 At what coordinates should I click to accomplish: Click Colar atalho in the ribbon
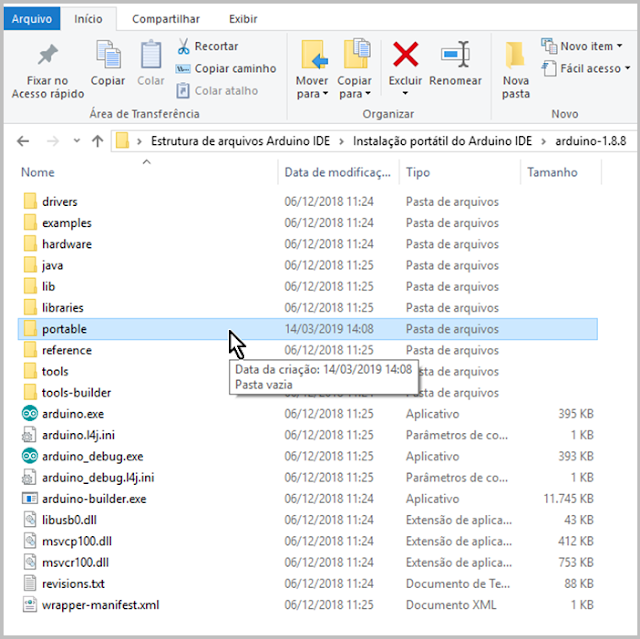217,91
